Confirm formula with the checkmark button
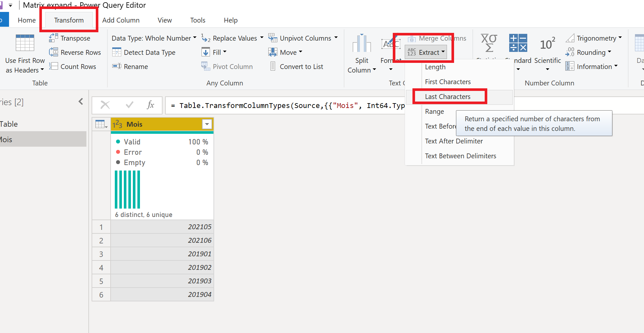 130,105
